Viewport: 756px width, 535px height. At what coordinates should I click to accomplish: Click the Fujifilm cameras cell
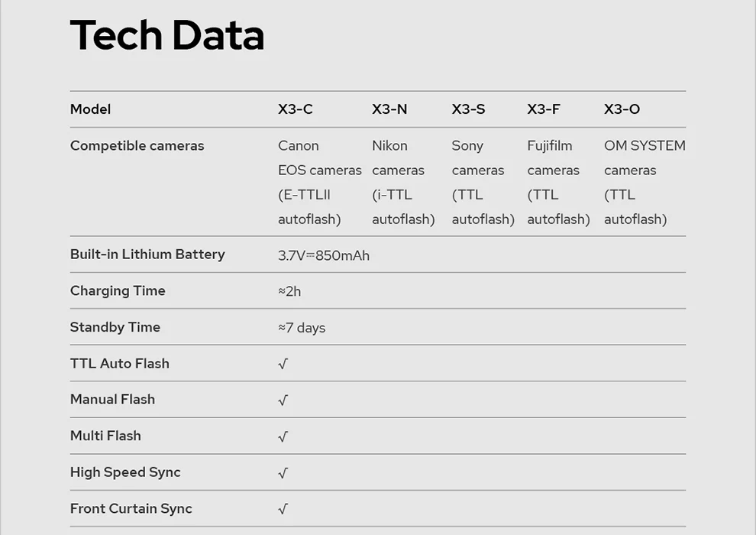coord(558,183)
